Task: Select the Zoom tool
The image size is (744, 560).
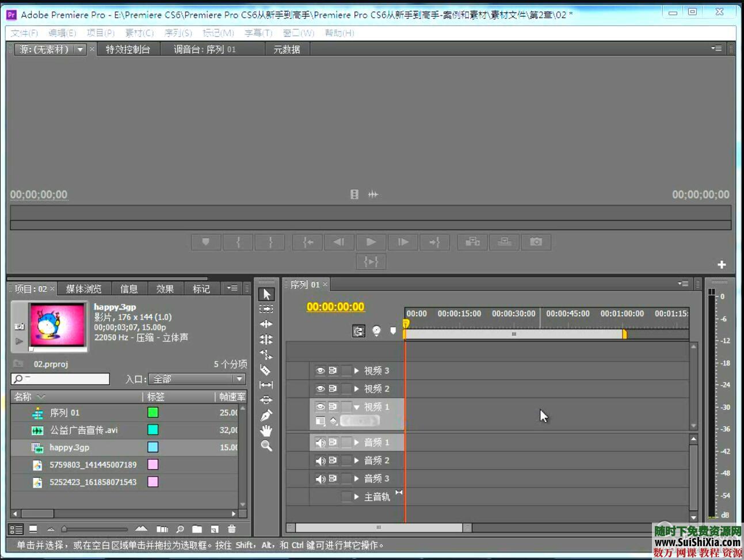Action: tap(266, 444)
